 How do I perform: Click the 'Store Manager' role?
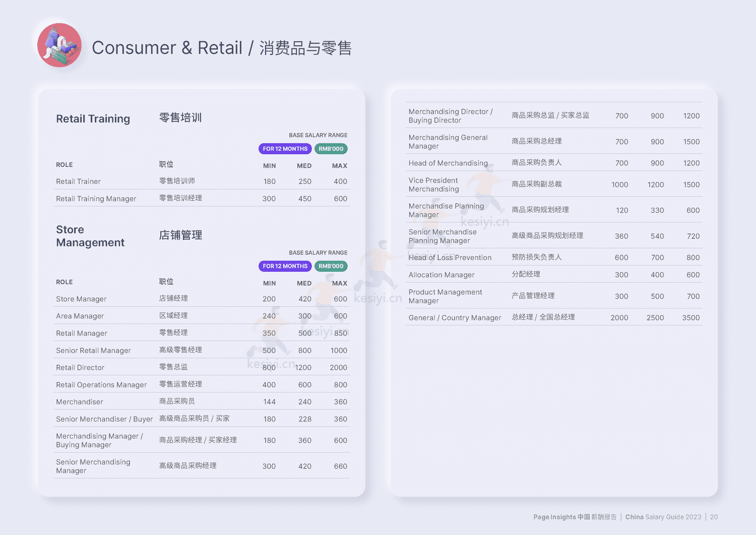[81, 299]
